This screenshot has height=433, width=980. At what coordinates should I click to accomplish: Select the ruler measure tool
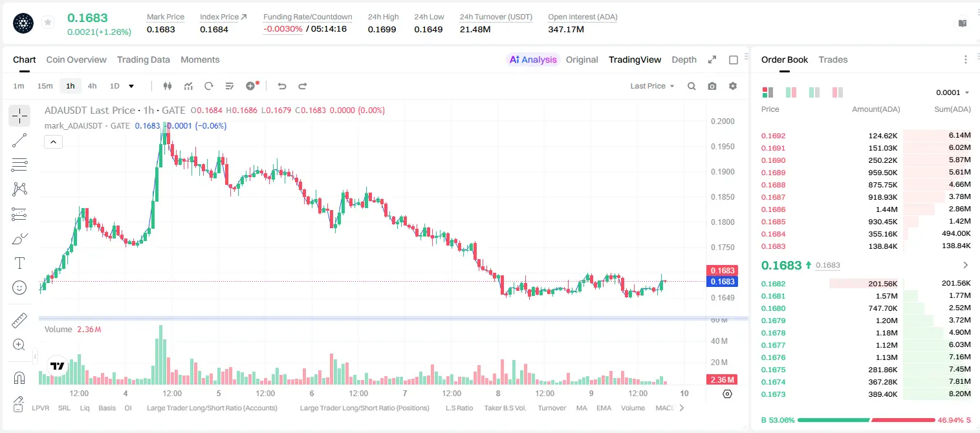coord(19,320)
